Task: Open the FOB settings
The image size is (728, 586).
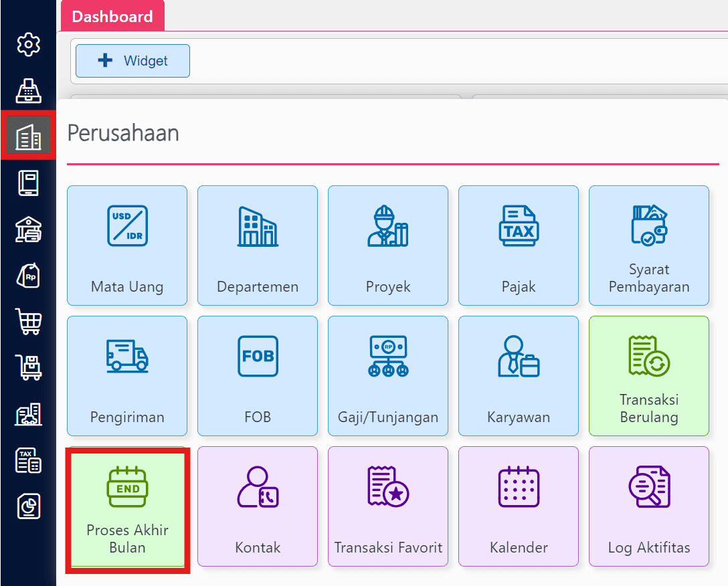Action: [257, 376]
